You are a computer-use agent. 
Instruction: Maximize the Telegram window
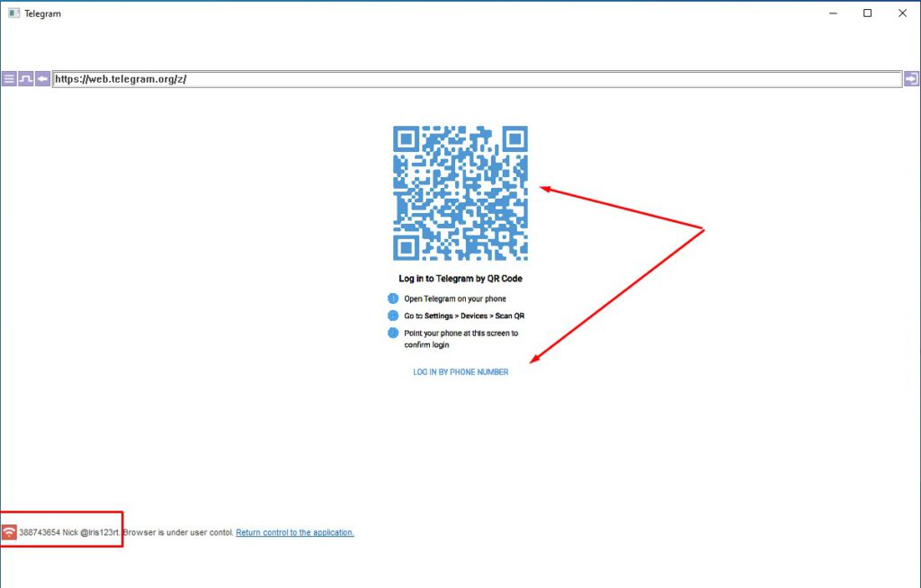(867, 13)
